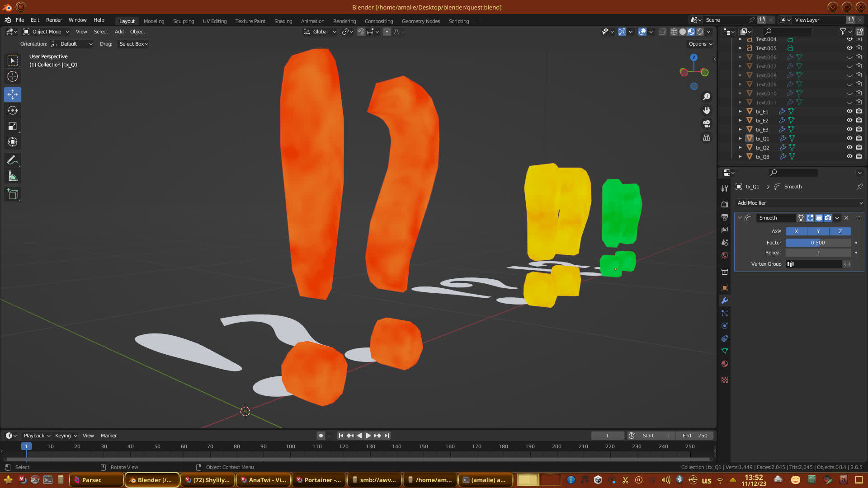Viewport: 868px width, 488px height.
Task: Open the Object Mode dropdown
Action: point(46,32)
